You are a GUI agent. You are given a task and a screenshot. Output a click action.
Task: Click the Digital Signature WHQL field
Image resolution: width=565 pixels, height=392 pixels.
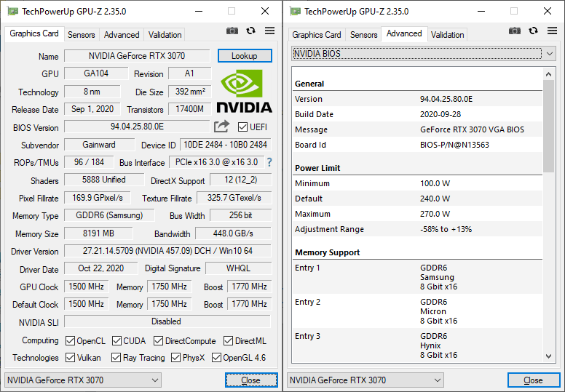[x=238, y=268]
